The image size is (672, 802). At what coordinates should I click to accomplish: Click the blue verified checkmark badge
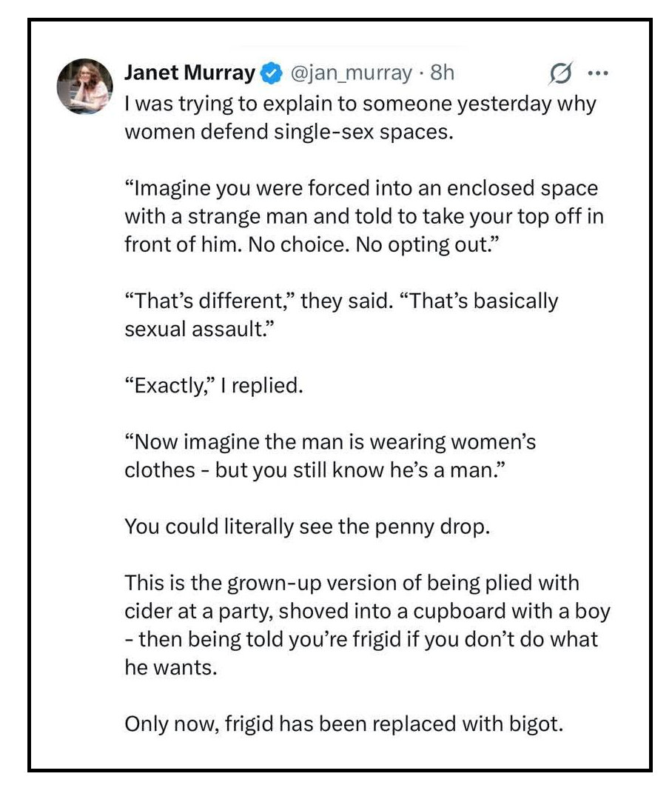pos(272,73)
